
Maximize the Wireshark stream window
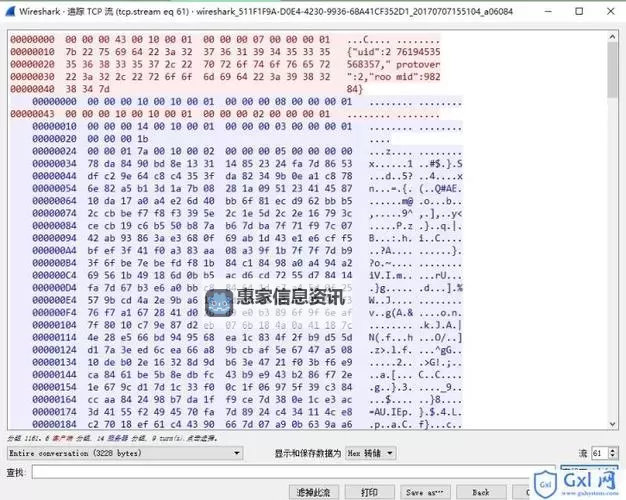pos(579,11)
